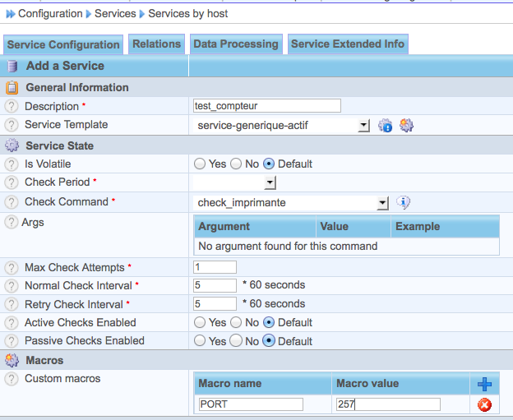Switch to the Relations tab

[x=156, y=44]
